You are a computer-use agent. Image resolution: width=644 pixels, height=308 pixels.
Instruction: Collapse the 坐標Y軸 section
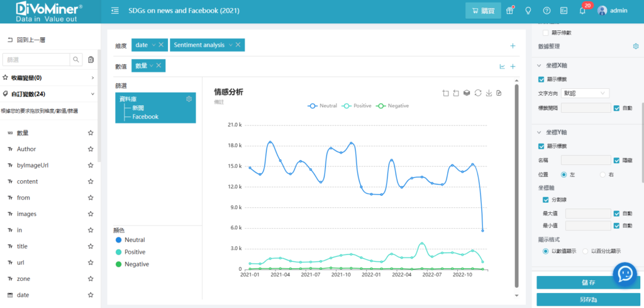point(539,132)
